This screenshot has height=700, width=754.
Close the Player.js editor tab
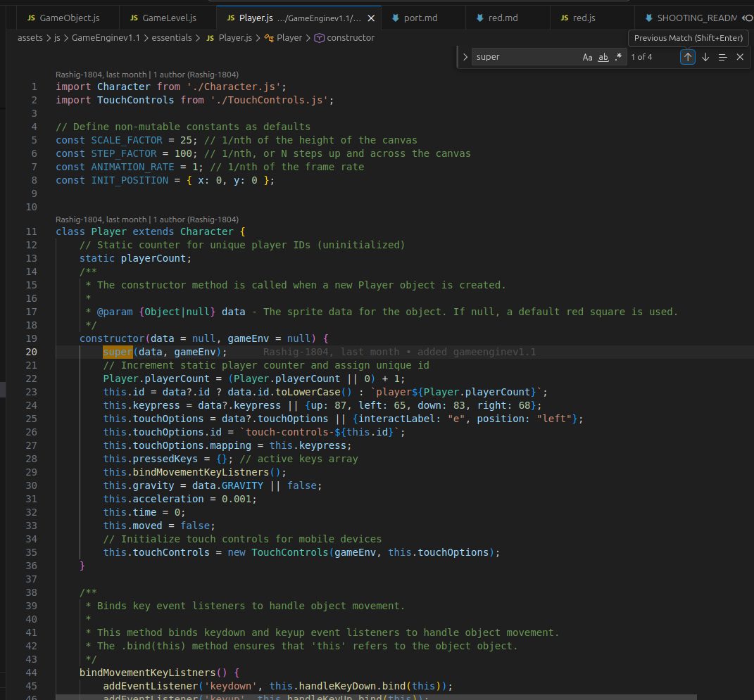coord(371,18)
